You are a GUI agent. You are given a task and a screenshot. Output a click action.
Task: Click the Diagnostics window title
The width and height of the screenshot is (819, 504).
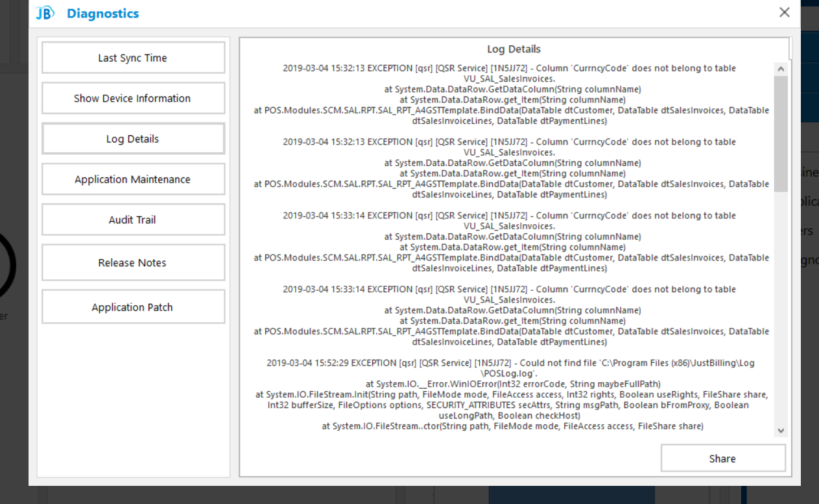click(x=103, y=13)
